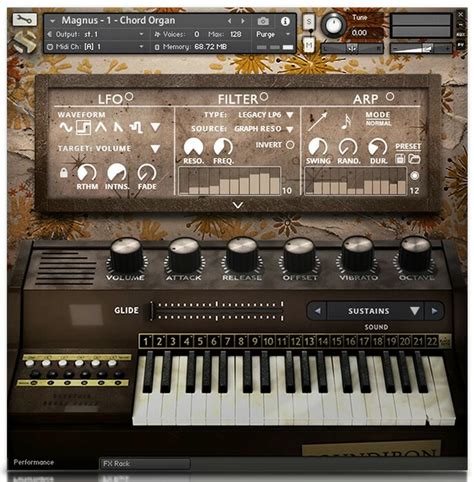Select square LFO waveform icon
Viewport: 474px width, 482px height.
(x=83, y=127)
